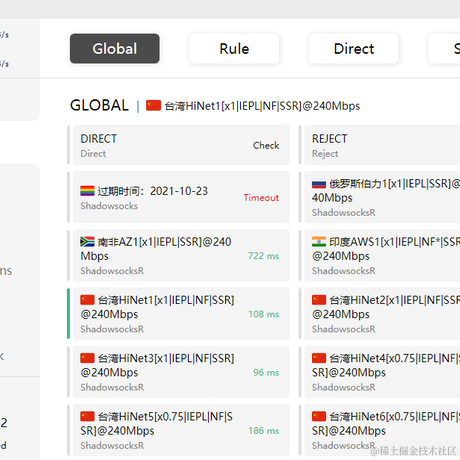Click ShadowsocksR label under 南非AZ1
The width and height of the screenshot is (460, 460).
click(112, 271)
